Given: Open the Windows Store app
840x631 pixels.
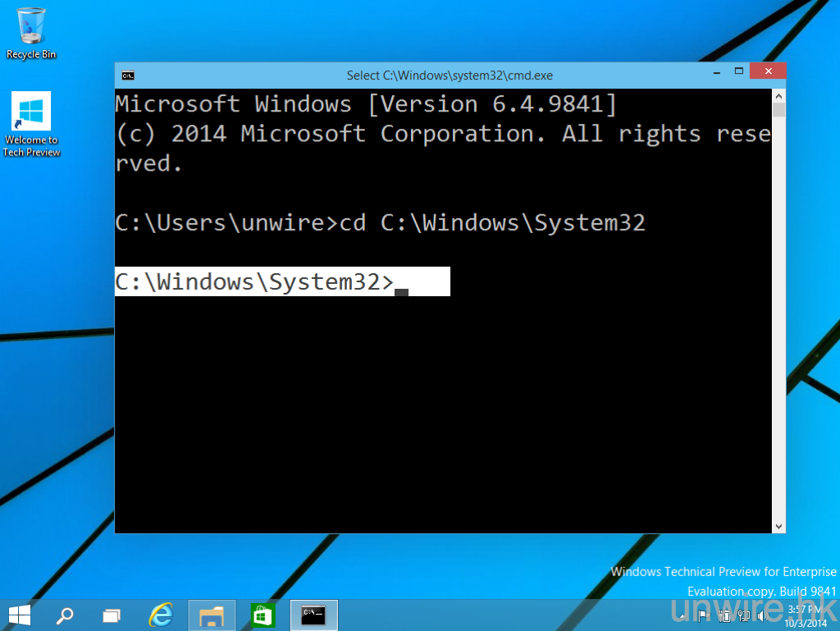Looking at the screenshot, I should coord(262,615).
